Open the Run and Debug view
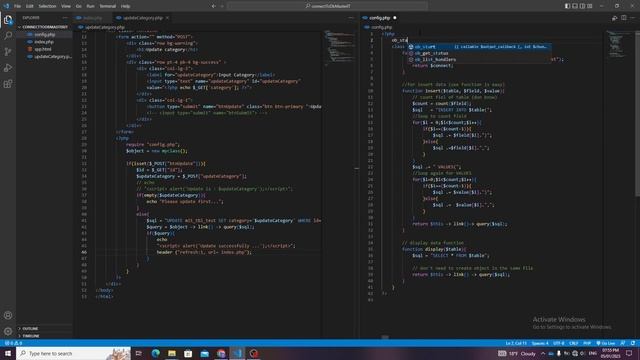This screenshot has height=360, width=640. pos(8,68)
